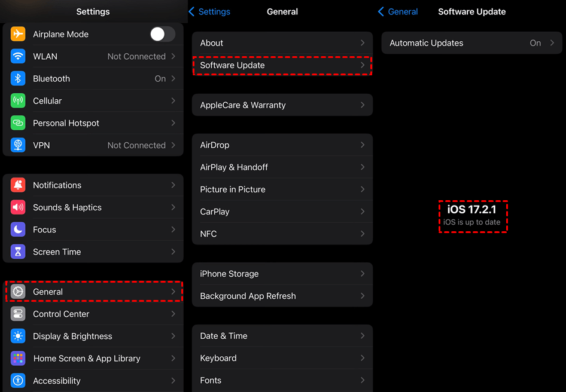This screenshot has width=566, height=392.
Task: Select the Display & Brightness label
Action: point(72,336)
